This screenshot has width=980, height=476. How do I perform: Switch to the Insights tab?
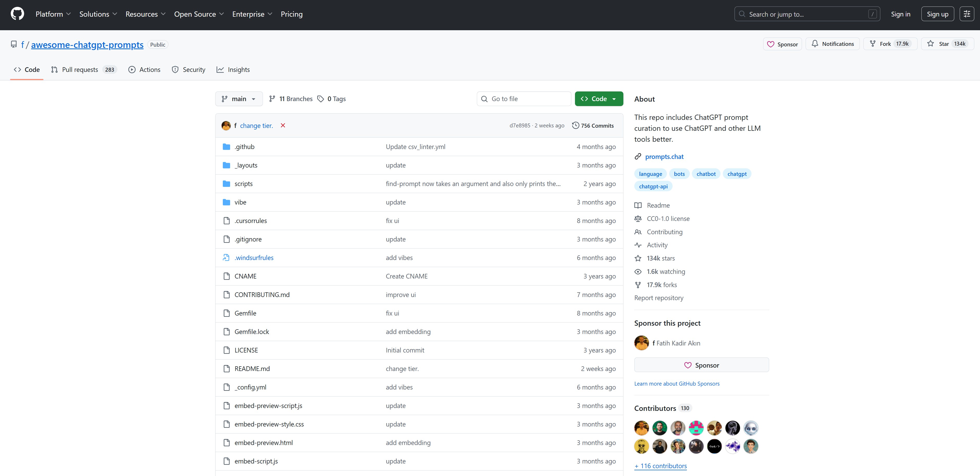[x=233, y=70]
